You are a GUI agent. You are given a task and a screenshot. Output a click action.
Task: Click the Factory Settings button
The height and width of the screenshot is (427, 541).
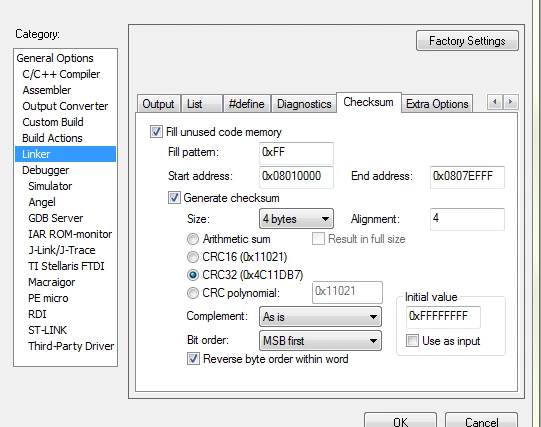[467, 41]
